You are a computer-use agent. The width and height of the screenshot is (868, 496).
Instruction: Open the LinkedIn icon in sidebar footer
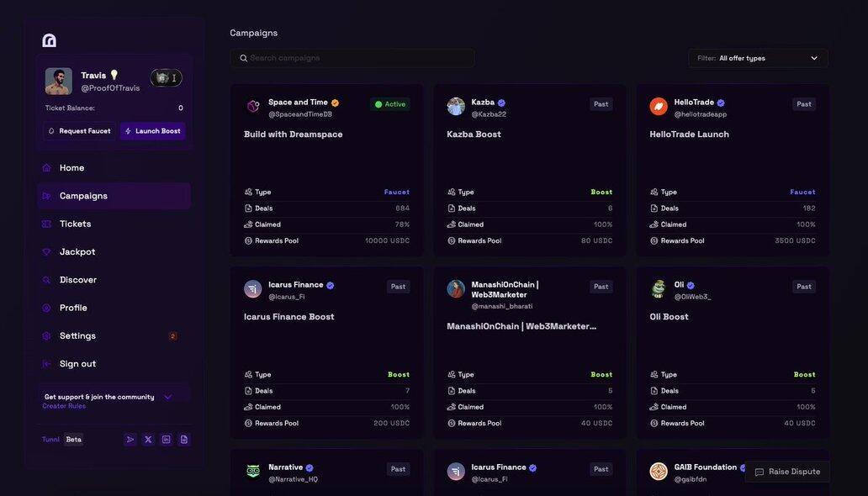pos(167,440)
